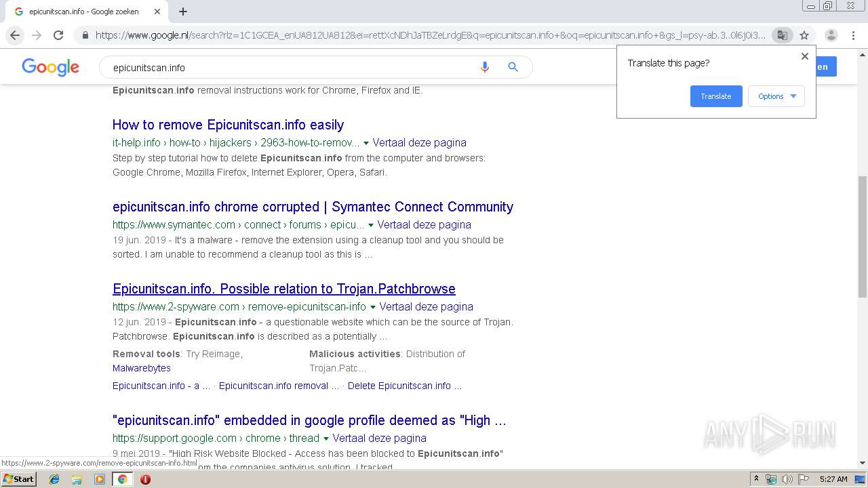868x488 pixels.
Task: Open the Malwarebytes link
Action: click(142, 368)
